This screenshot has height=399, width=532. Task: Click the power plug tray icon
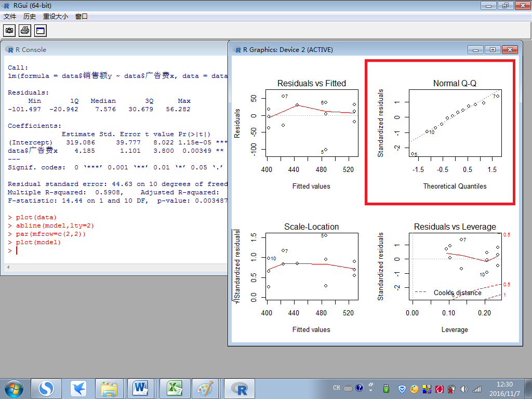tap(451, 389)
